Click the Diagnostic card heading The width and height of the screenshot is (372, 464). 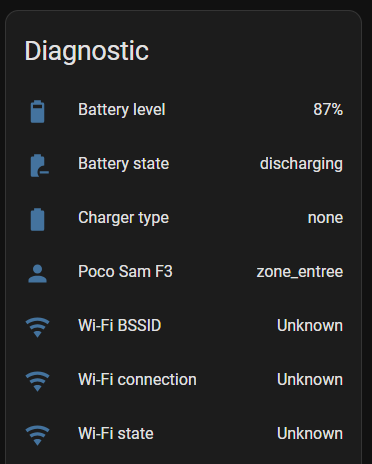click(x=87, y=51)
